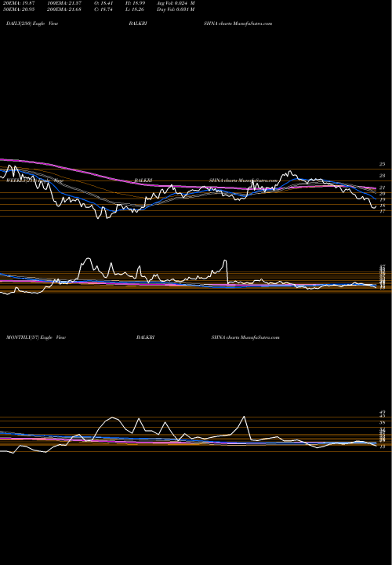Click the Avg Vol reading in the header

point(176,3)
